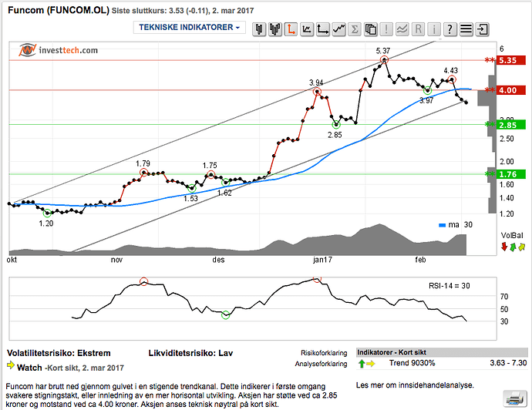Click the 4.00 red resistance level label

[x=506, y=90]
